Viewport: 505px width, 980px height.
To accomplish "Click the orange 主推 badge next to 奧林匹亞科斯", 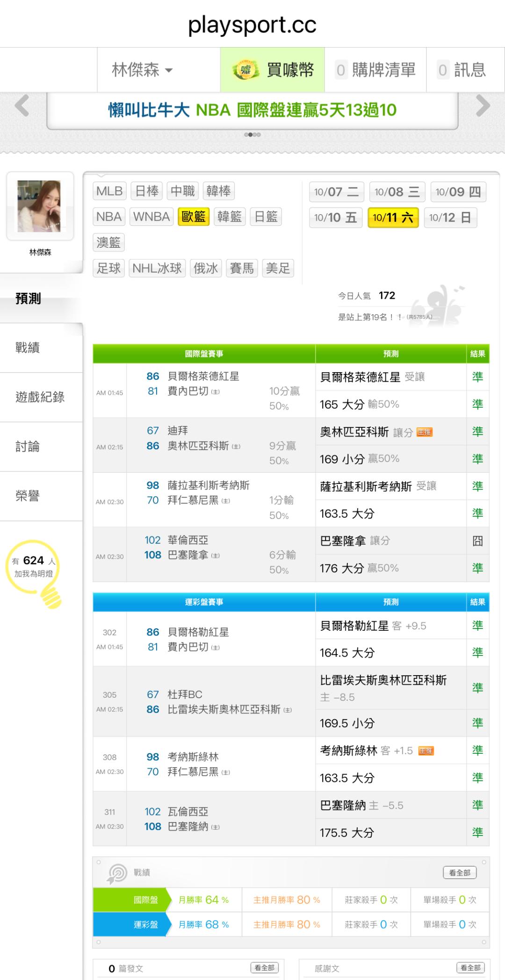I will click(x=425, y=432).
